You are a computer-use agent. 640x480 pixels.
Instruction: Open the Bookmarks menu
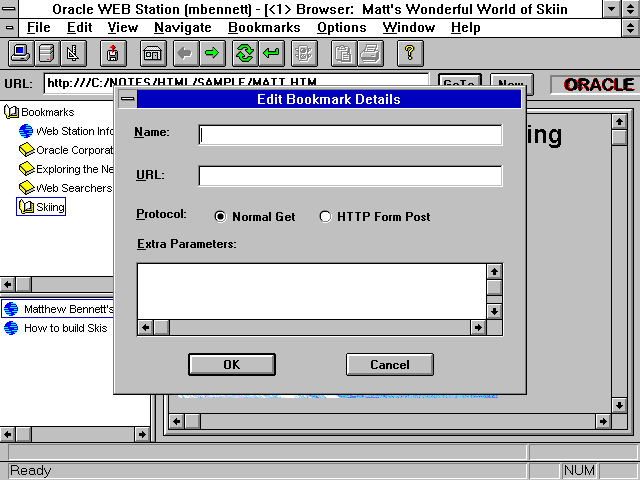(264, 27)
